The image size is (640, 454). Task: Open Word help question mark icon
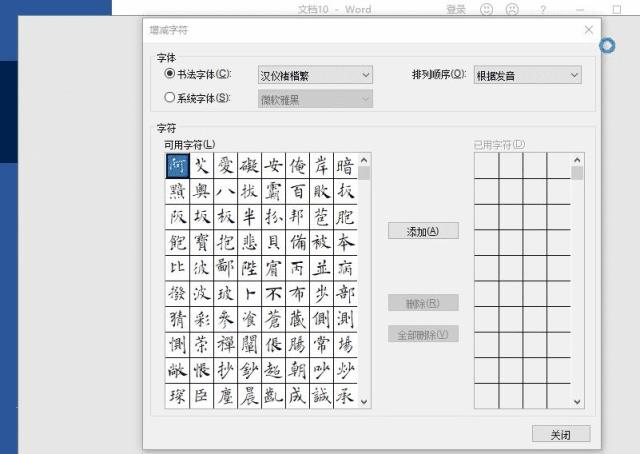click(542, 9)
